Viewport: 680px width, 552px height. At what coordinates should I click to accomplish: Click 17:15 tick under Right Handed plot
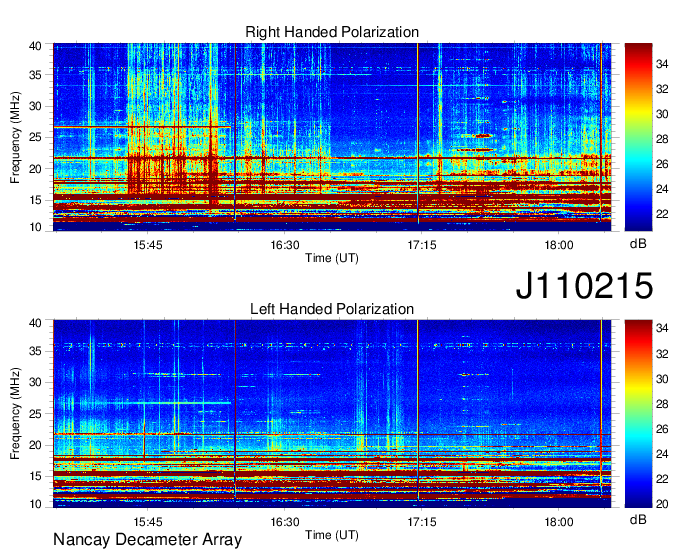click(422, 245)
